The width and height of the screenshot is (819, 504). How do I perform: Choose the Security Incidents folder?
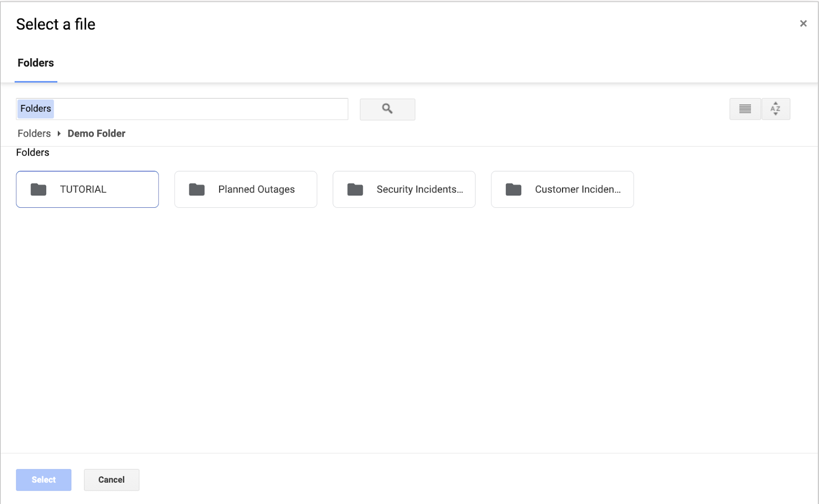[x=404, y=189]
